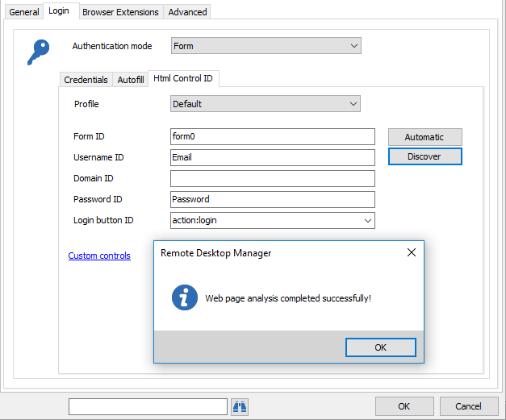
Task: Switch to the General tab
Action: click(24, 12)
